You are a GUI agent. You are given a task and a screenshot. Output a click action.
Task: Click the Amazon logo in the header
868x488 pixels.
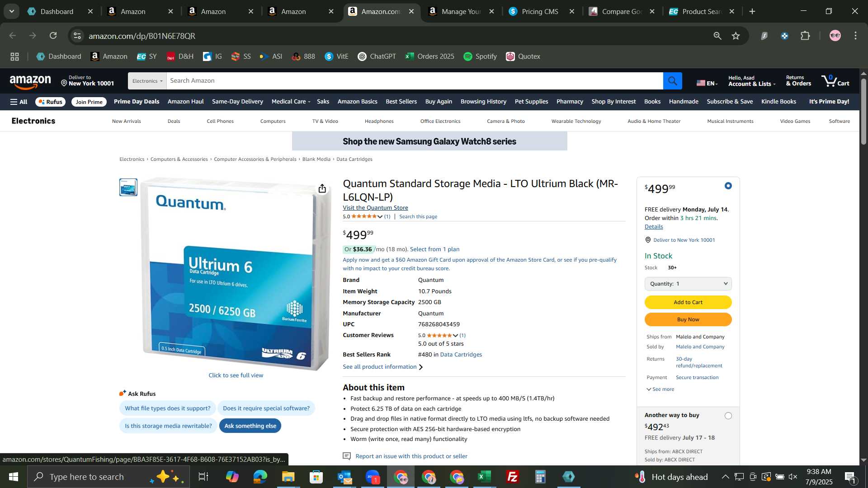click(30, 82)
